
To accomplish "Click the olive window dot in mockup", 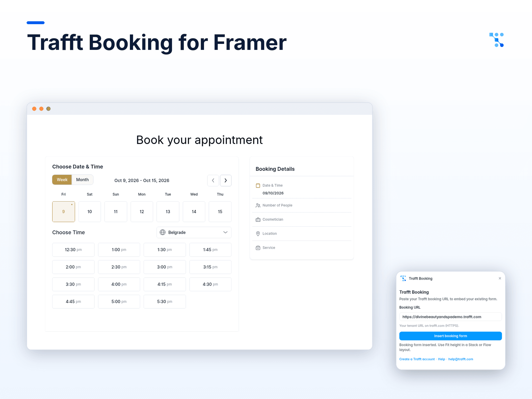I will [x=48, y=109].
